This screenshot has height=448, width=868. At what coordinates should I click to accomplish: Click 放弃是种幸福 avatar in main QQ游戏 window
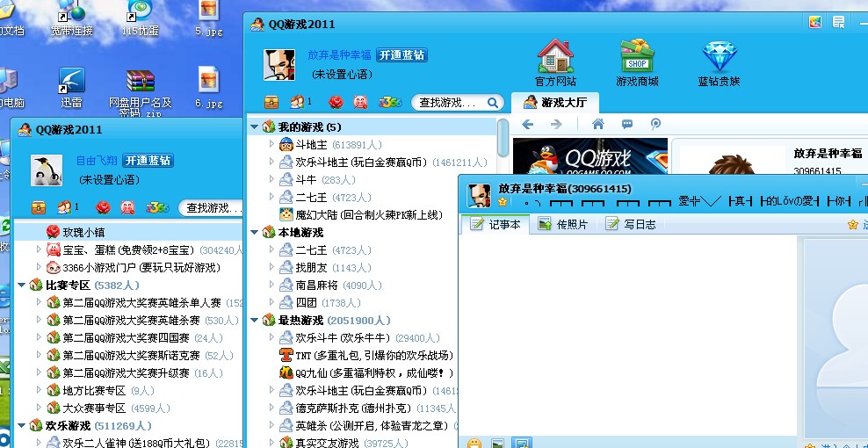point(279,65)
